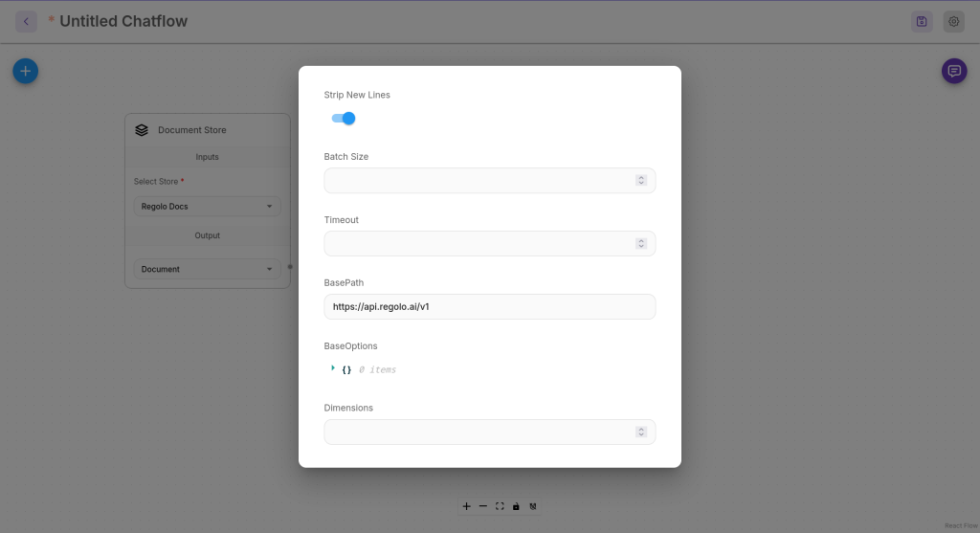
Task: Click the Timeout stepper arrows
Action: tap(640, 244)
